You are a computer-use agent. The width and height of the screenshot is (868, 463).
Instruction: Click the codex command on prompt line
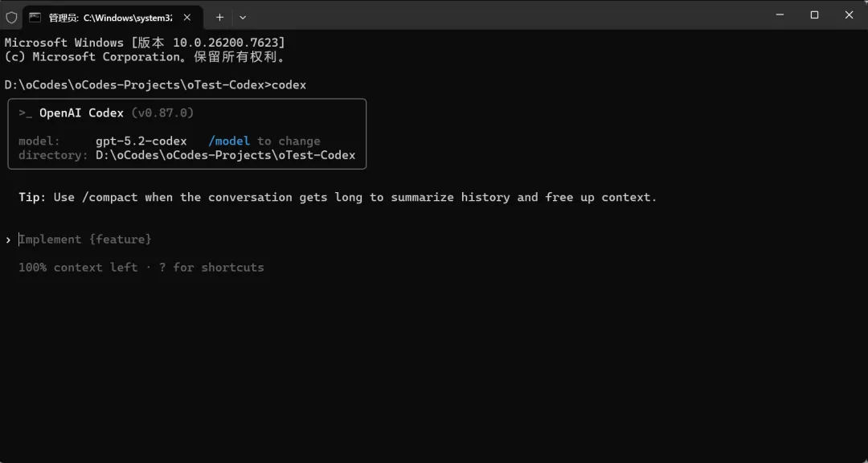289,85
